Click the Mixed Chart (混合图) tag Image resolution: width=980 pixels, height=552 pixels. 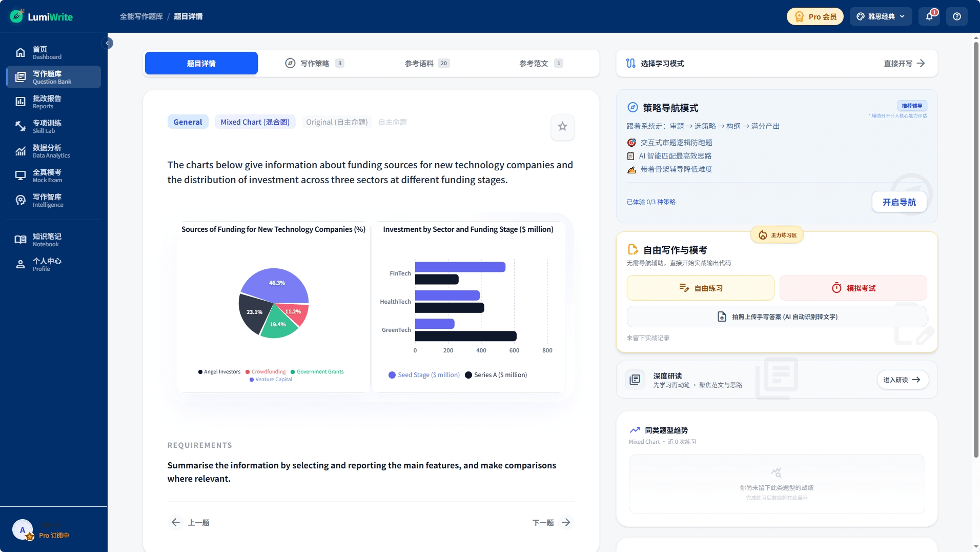click(255, 122)
